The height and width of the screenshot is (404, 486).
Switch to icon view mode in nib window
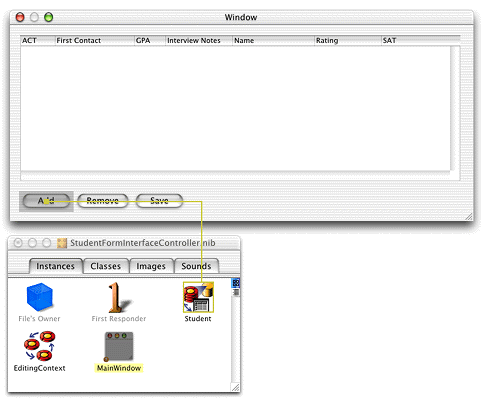236,283
